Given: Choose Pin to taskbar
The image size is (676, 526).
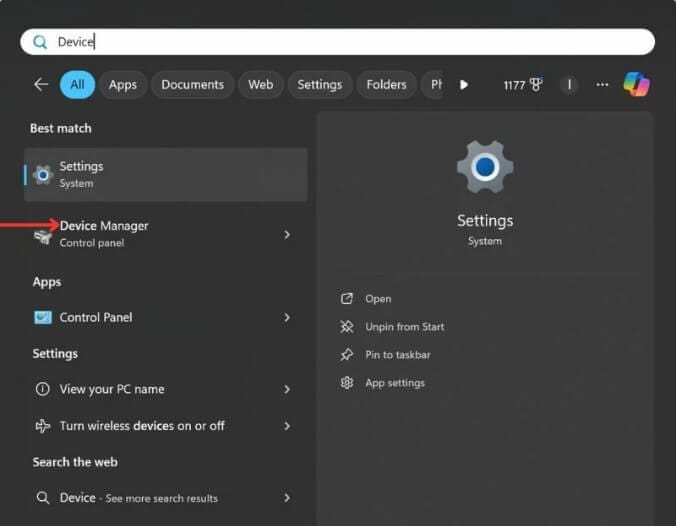Looking at the screenshot, I should click(398, 355).
